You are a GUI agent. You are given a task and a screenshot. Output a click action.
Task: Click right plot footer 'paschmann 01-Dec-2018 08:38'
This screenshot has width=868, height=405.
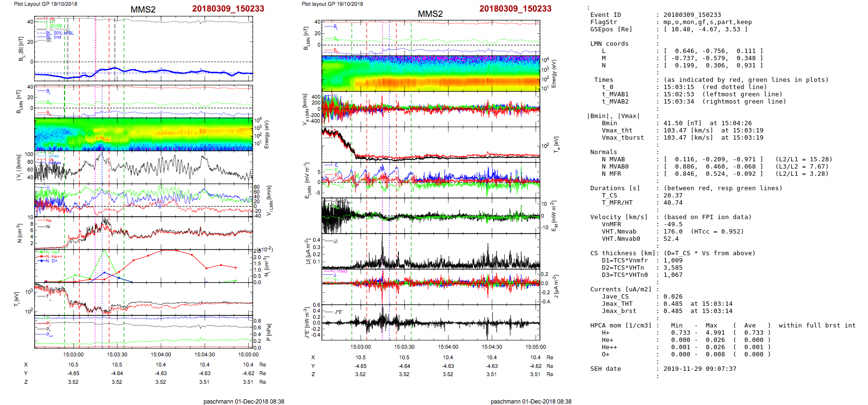(531, 401)
